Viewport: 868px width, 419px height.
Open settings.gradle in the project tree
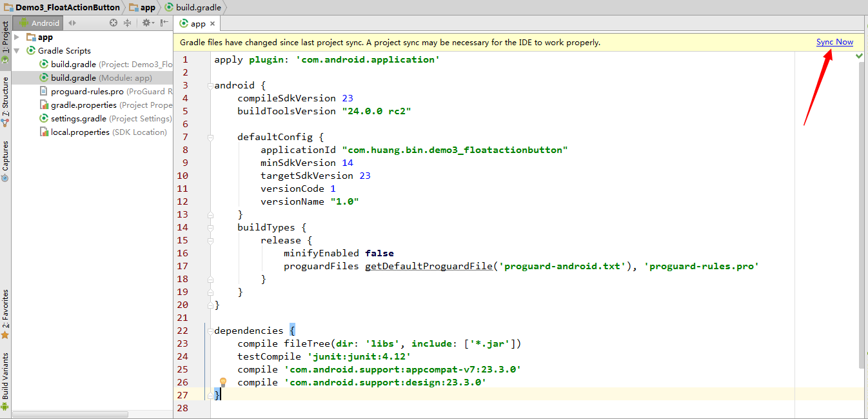[x=78, y=119]
